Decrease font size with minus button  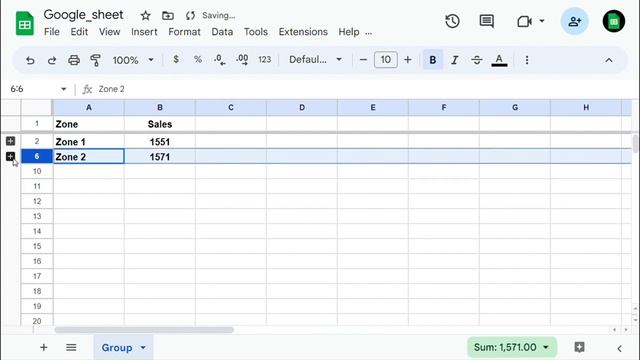click(363, 60)
